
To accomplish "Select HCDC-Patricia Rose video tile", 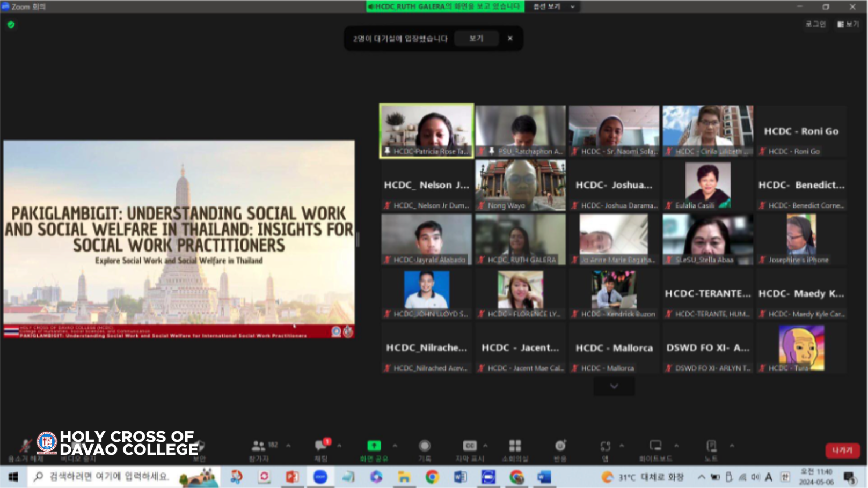I will (x=427, y=131).
